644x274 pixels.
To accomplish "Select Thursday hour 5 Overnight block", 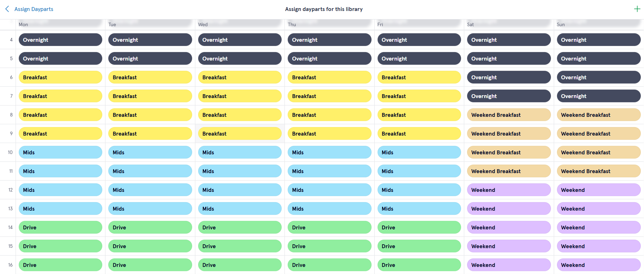I will [329, 58].
